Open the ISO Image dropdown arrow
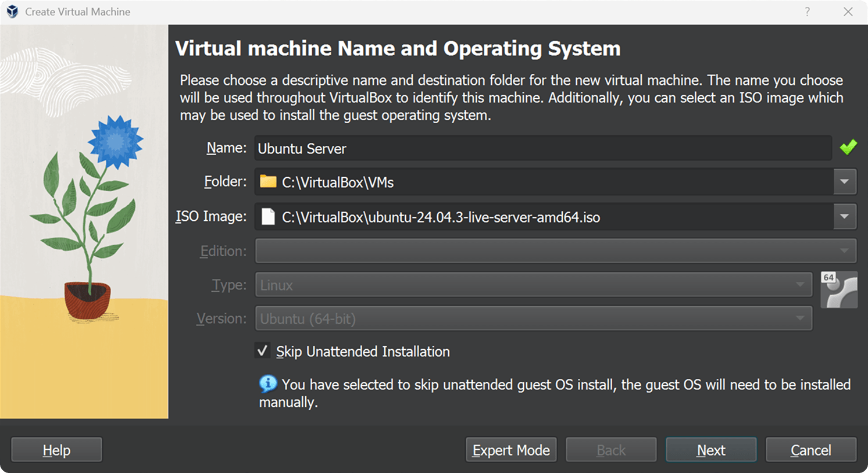 pos(844,217)
